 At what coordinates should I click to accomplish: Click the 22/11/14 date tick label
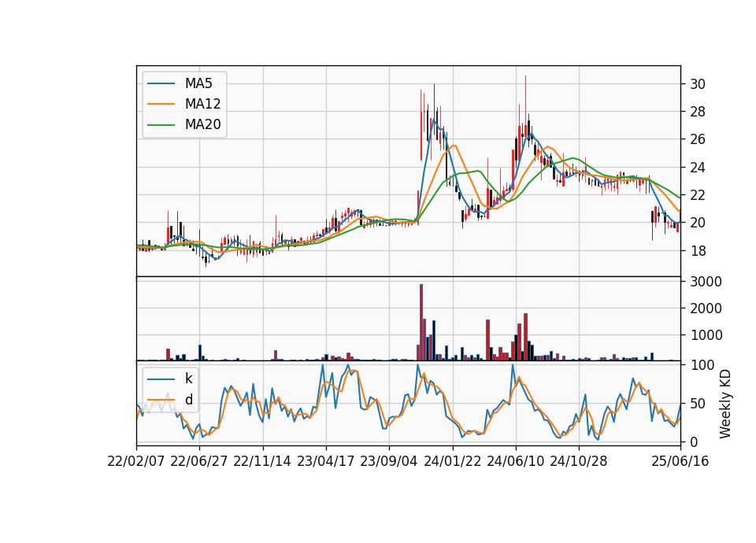coord(262,461)
